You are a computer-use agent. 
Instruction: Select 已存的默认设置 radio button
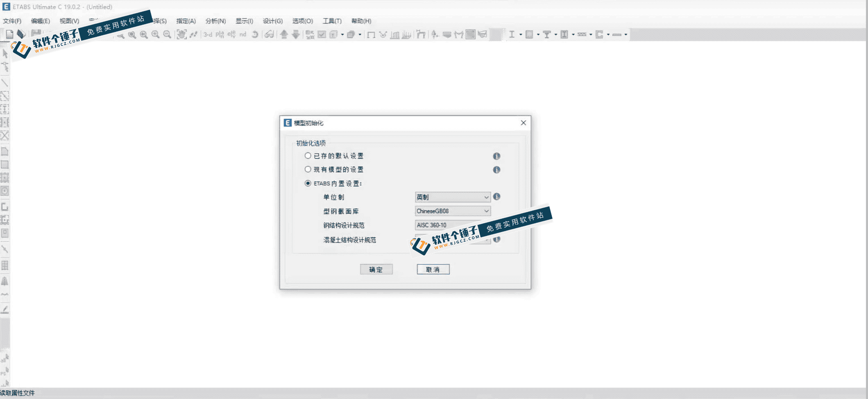point(308,156)
